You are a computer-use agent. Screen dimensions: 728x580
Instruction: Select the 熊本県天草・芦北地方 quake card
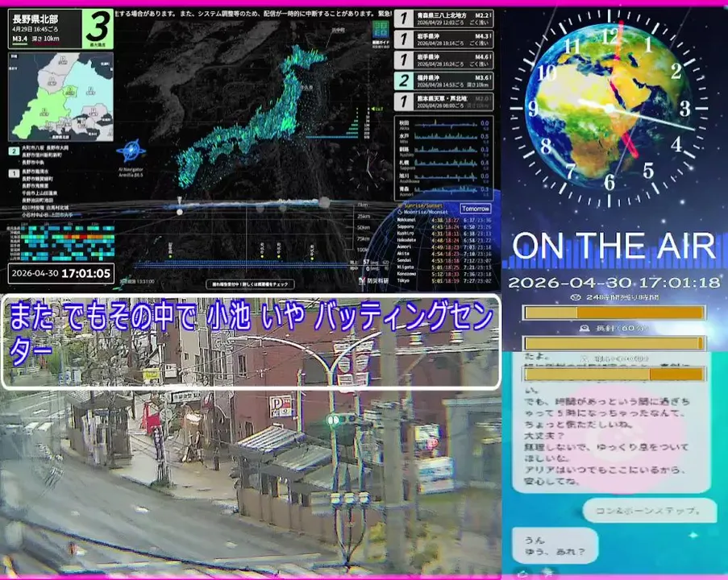pos(443,101)
